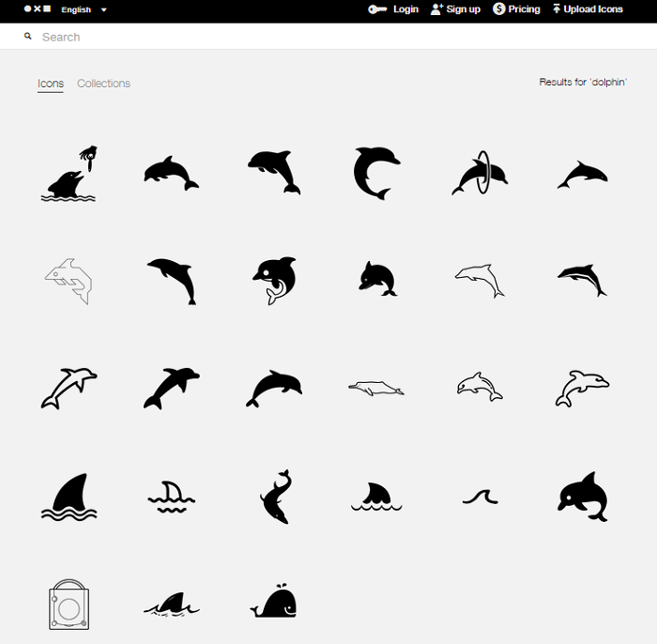Screen dimensions: 657x644
Task: Select the small sleek dolphin top-right
Action: (583, 175)
